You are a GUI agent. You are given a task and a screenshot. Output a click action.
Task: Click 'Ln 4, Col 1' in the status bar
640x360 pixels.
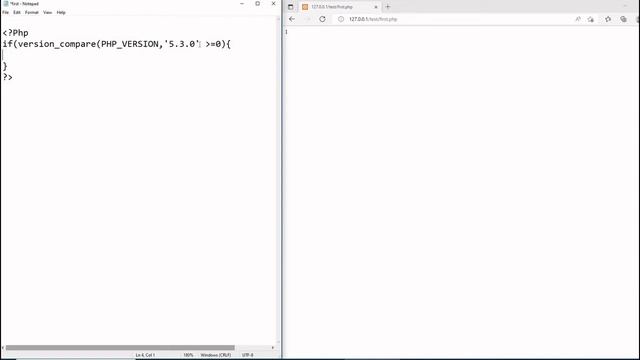coord(145,355)
